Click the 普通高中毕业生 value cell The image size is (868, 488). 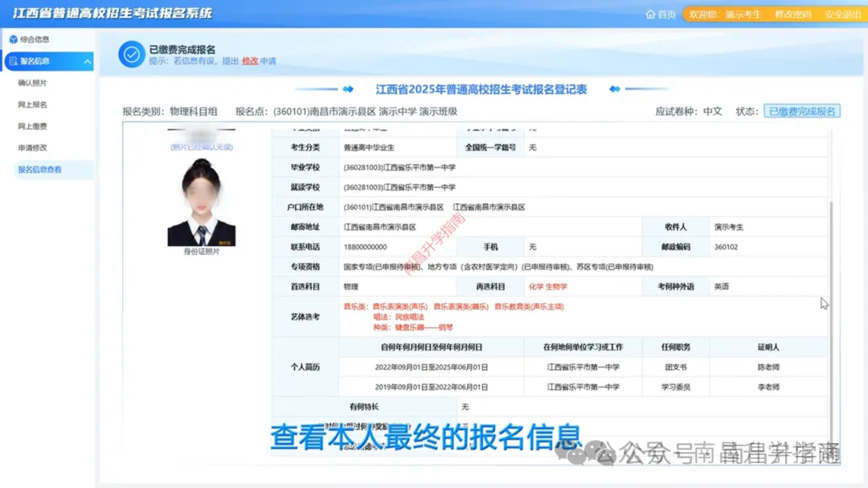(x=398, y=147)
